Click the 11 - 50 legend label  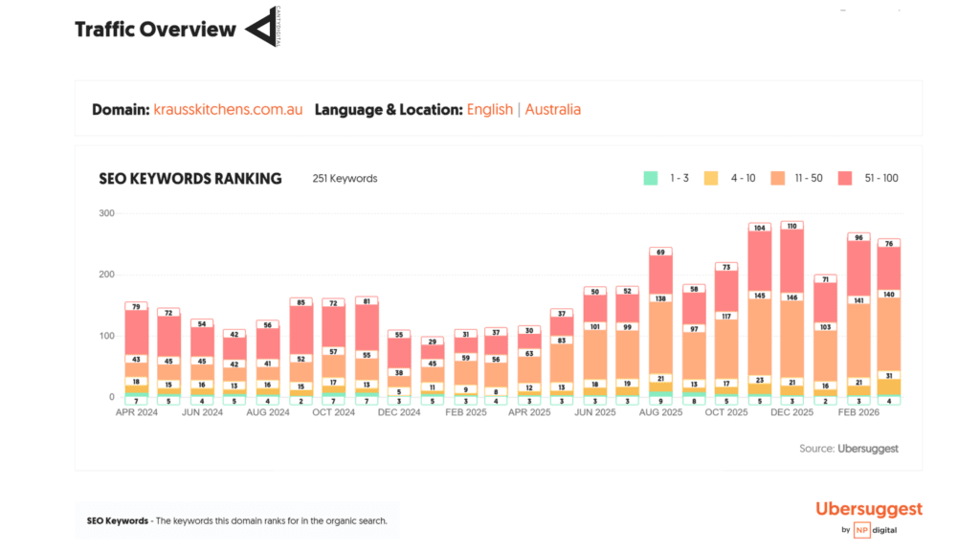click(809, 178)
